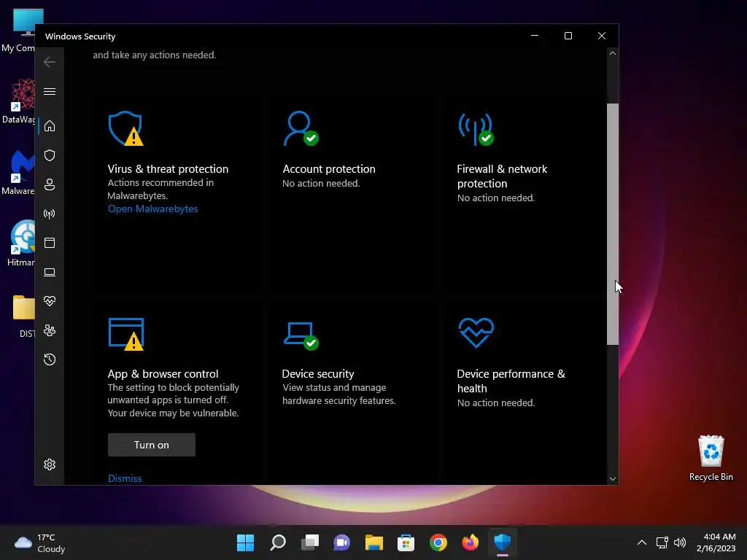The height and width of the screenshot is (560, 747).
Task: Open File Explorer from the taskbar
Action: click(x=374, y=542)
